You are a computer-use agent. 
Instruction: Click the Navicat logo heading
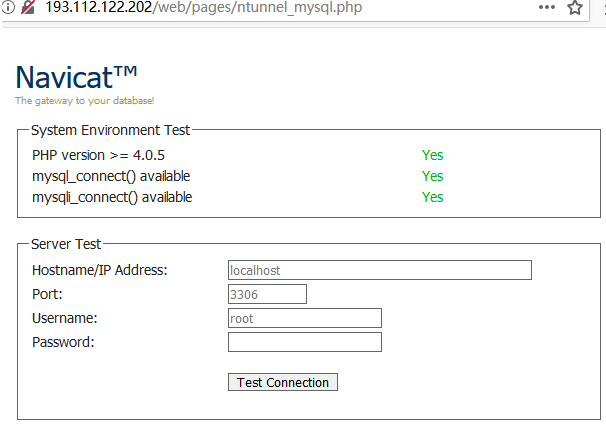[76, 77]
